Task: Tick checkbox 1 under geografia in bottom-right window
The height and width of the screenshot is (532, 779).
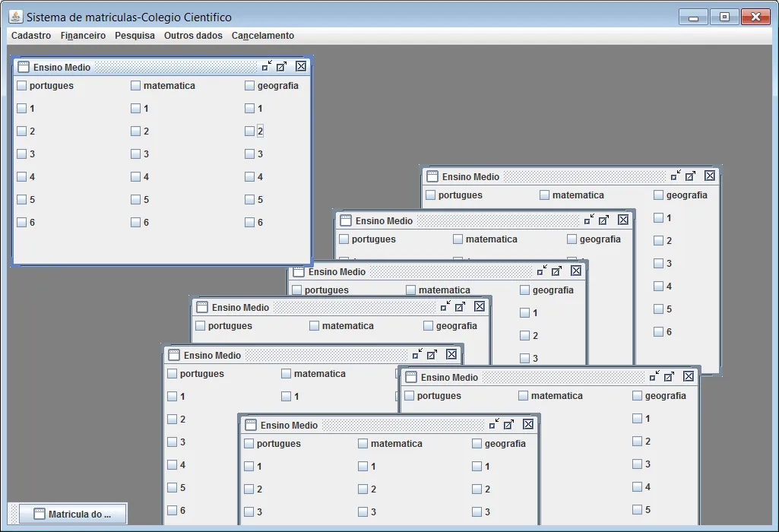Action: tap(641, 419)
